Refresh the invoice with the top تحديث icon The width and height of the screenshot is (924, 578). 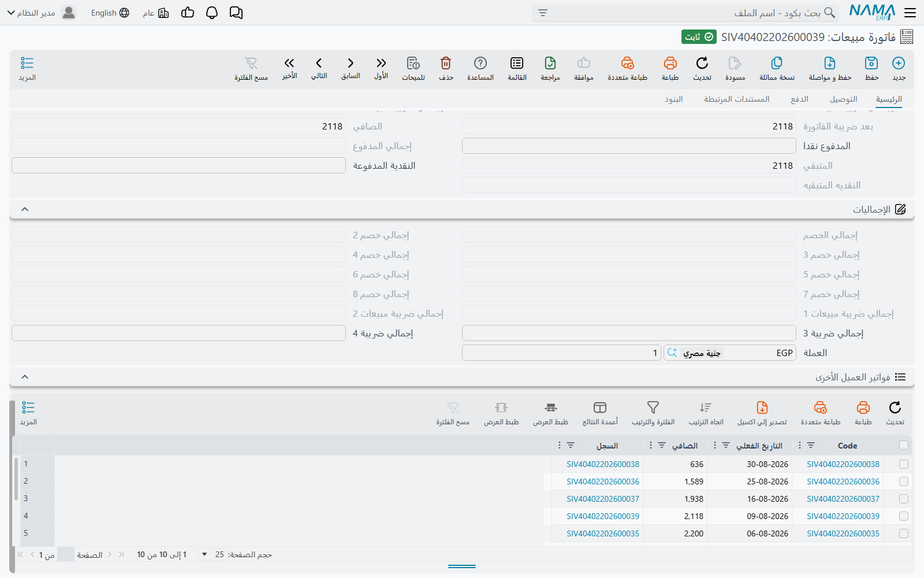click(x=702, y=63)
